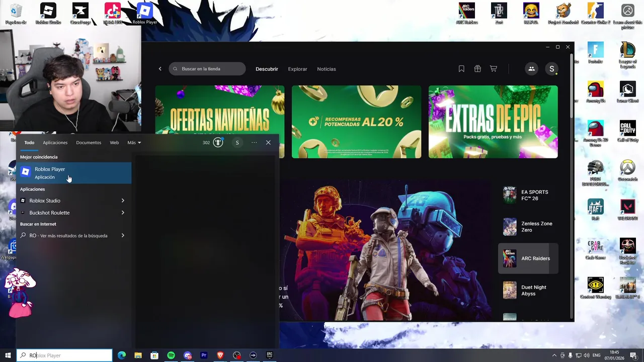Open the Explorar tab in Epic store
Viewport: 644px width, 362px height.
point(297,69)
